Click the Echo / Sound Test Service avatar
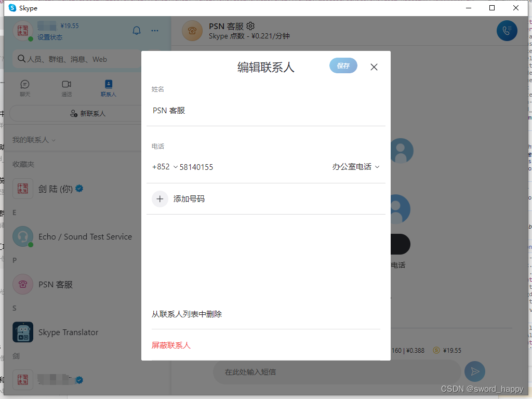 (x=23, y=236)
